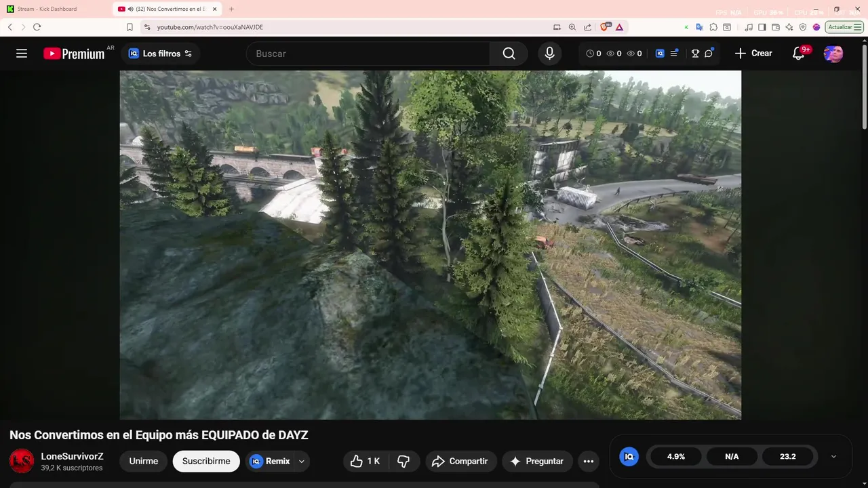Open Leo AI sparkle icon
The image size is (868, 488).
789,27
